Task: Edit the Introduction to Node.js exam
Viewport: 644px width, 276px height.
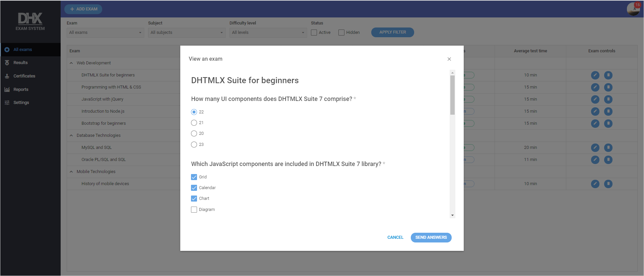Action: (595, 111)
